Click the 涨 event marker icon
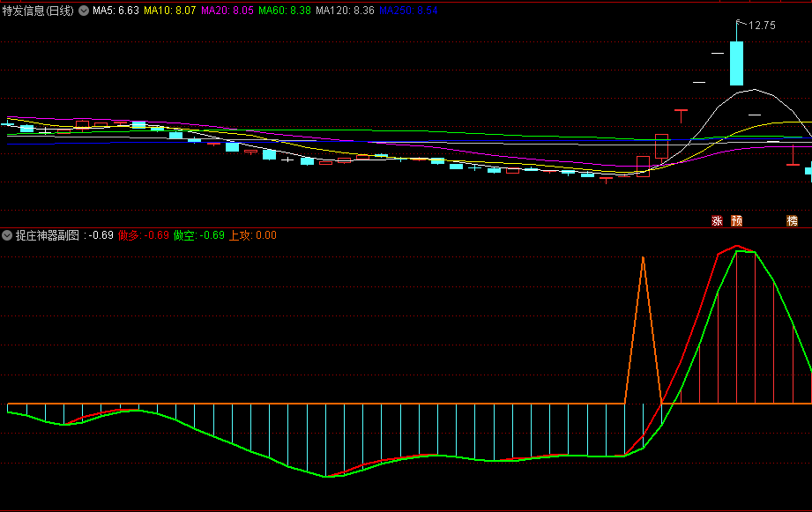The width and height of the screenshot is (812, 512). point(717,220)
